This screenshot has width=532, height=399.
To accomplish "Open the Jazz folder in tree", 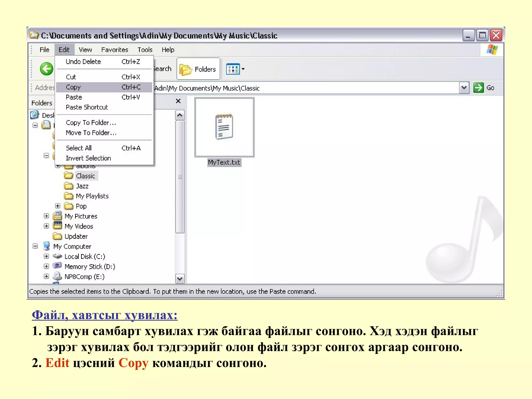I will (82, 186).
